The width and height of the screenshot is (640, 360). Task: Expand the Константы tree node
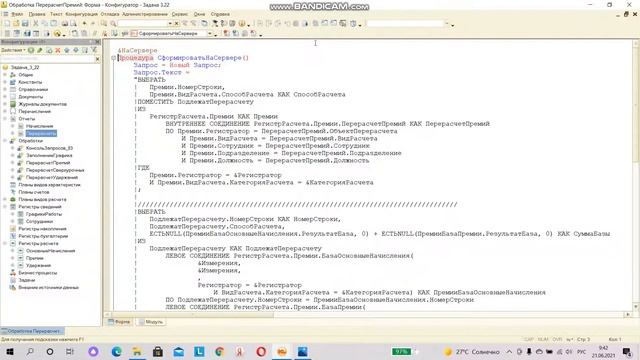(x=5, y=82)
